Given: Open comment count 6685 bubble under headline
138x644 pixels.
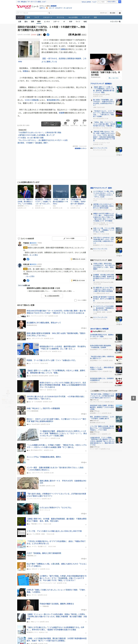Looking at the screenshot, I should click(x=34, y=35).
